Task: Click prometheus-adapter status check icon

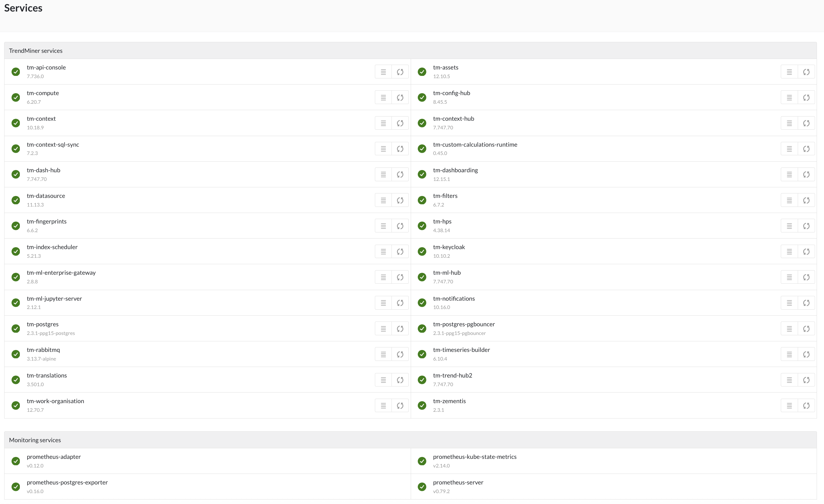Action: tap(16, 461)
